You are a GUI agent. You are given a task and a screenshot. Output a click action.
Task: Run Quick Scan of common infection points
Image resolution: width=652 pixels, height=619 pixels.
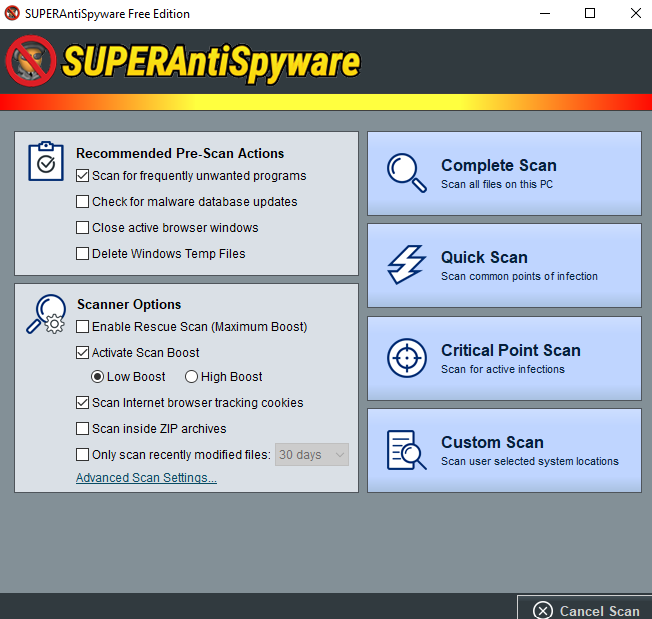click(x=504, y=266)
